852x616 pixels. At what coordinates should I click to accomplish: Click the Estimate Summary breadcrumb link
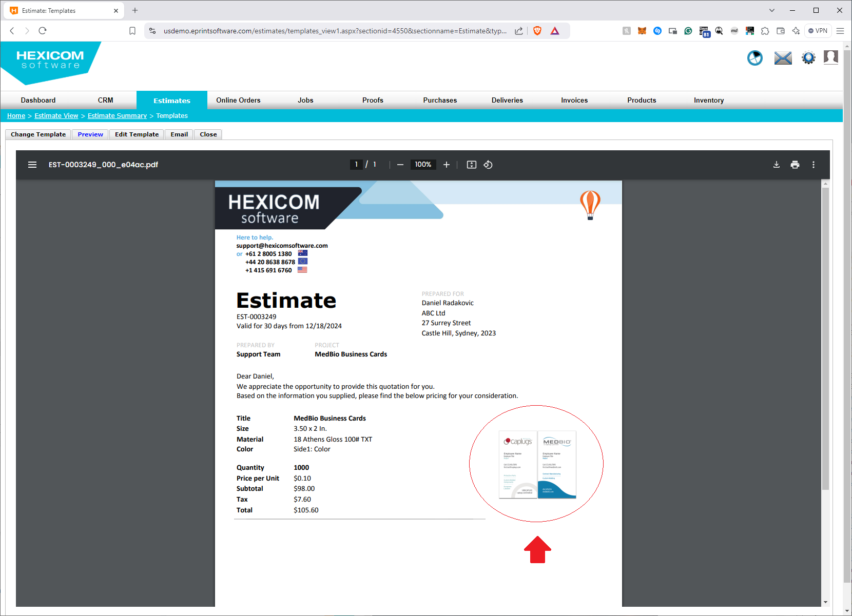(x=117, y=116)
